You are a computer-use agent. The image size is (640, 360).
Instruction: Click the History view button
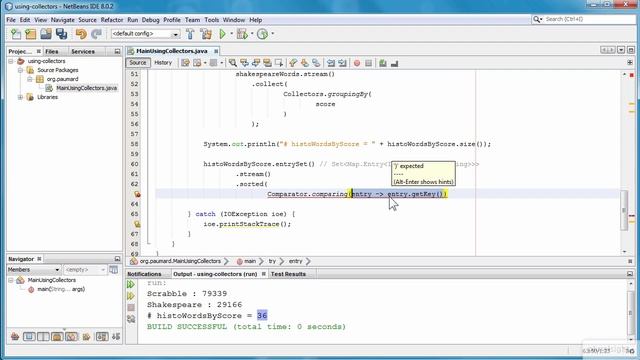163,63
